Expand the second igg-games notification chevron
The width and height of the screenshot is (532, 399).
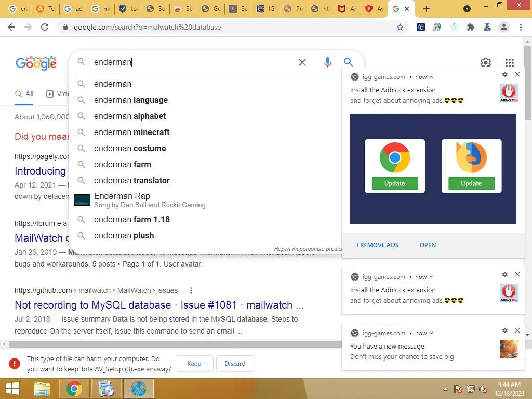(x=431, y=277)
